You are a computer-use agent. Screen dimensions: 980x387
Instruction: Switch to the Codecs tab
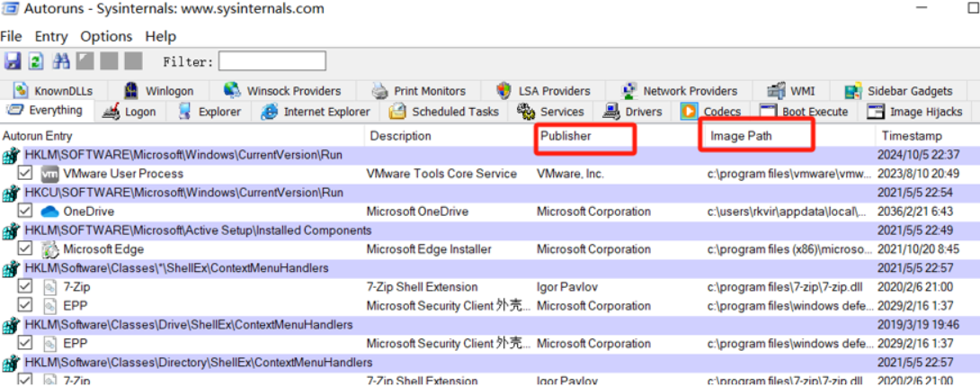(x=710, y=112)
